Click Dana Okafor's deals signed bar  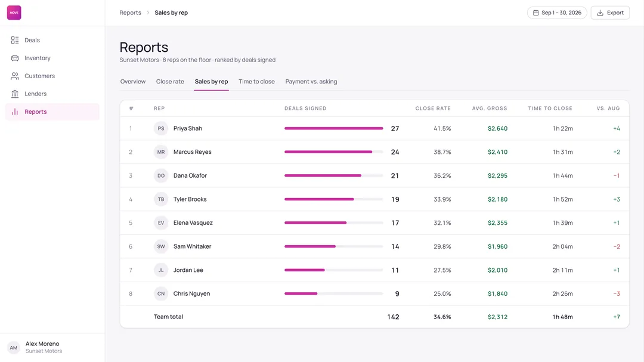[x=333, y=176]
